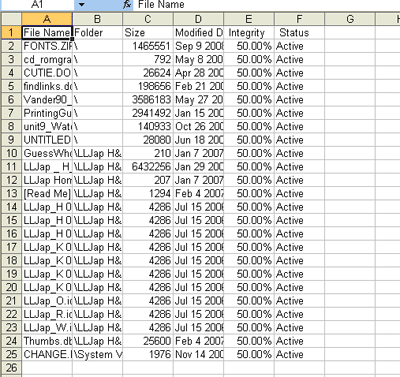Select the row 13 header
This screenshot has width=400, height=377.
11,194
